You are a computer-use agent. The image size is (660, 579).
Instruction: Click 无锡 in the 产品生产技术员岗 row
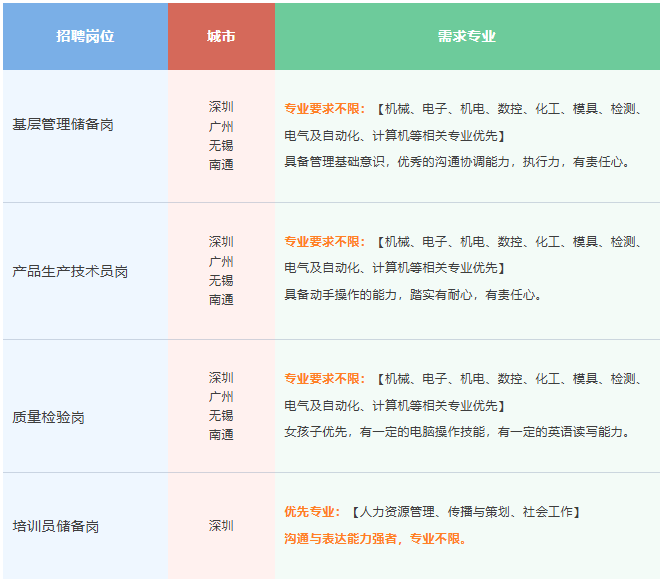(221, 281)
